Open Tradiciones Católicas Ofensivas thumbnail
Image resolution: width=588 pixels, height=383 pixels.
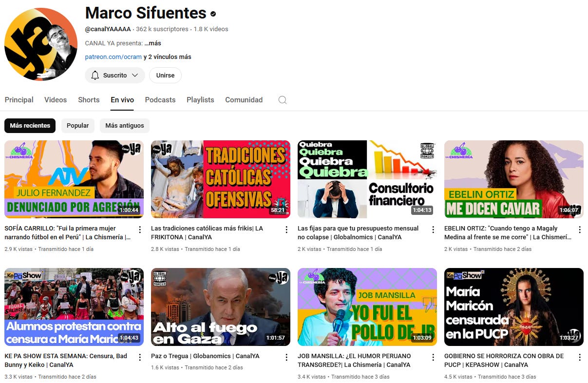click(221, 179)
